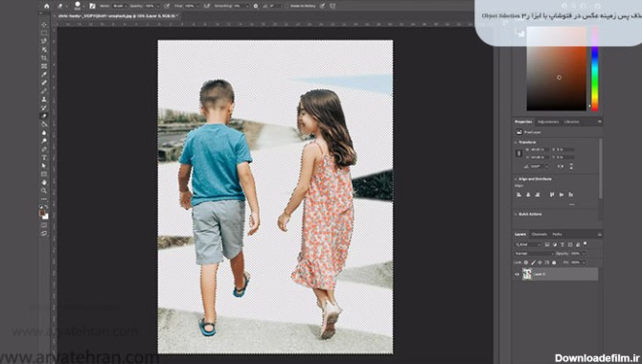This screenshot has width=642, height=364.
Task: Select the Dodge tool
Action: (x=44, y=141)
